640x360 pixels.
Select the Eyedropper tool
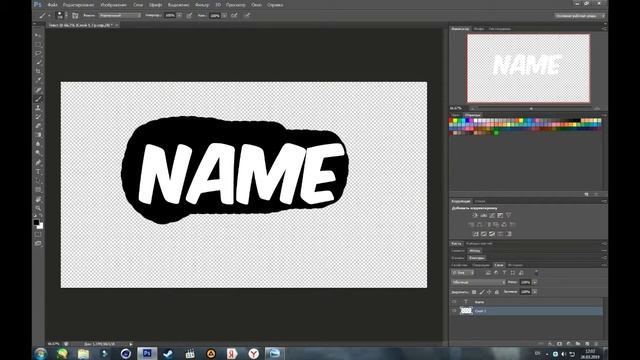click(38, 80)
